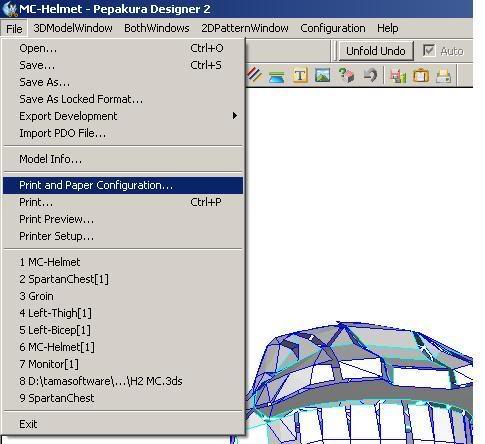
Task: Select the edge color lines tool icon
Action: (255, 75)
